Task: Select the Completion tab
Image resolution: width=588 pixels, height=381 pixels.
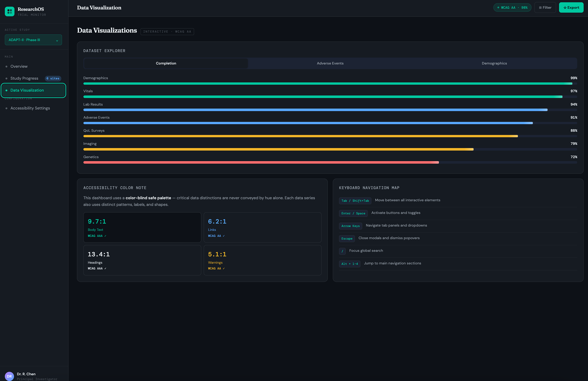Action: click(x=166, y=63)
